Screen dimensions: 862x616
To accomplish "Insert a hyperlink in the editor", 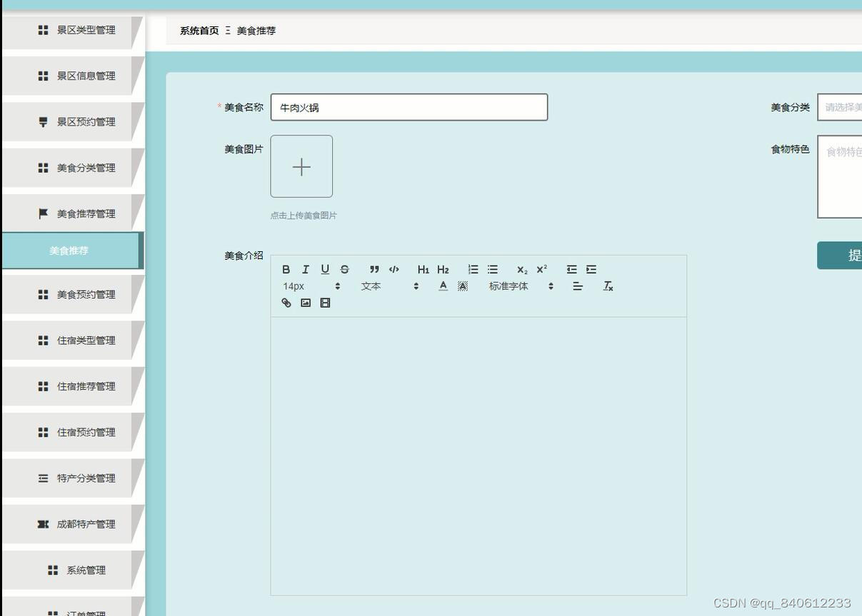I will 286,303.
